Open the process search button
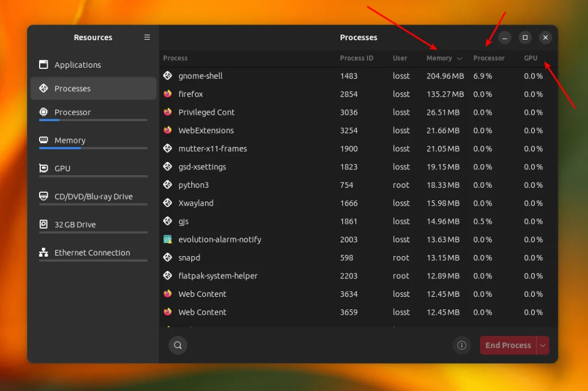This screenshot has height=391, width=588. coord(178,345)
